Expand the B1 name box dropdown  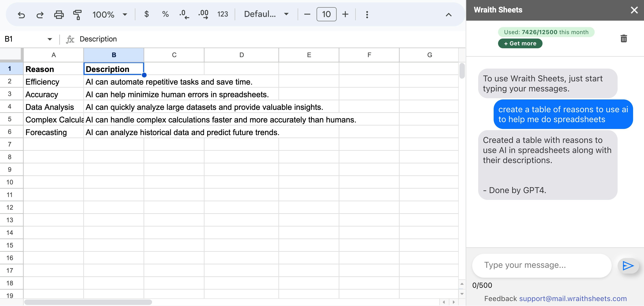pyautogui.click(x=50, y=39)
